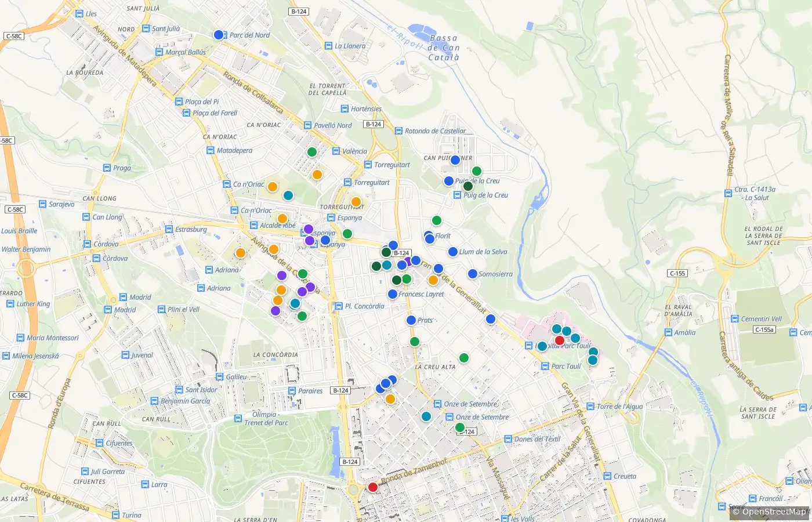Select the Alcalde Ribé bus stop icon
The image size is (812, 522).
253,225
